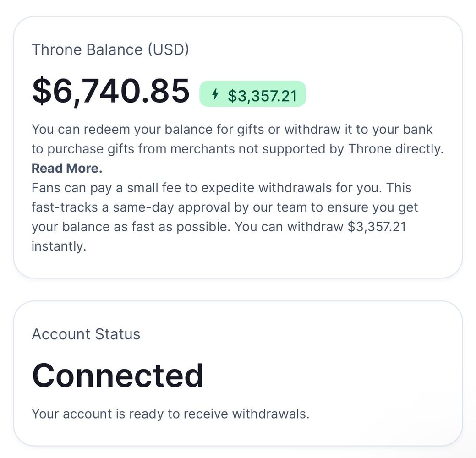Click the ready to receive withdrawals message
This screenshot has width=476, height=458.
coord(170,414)
